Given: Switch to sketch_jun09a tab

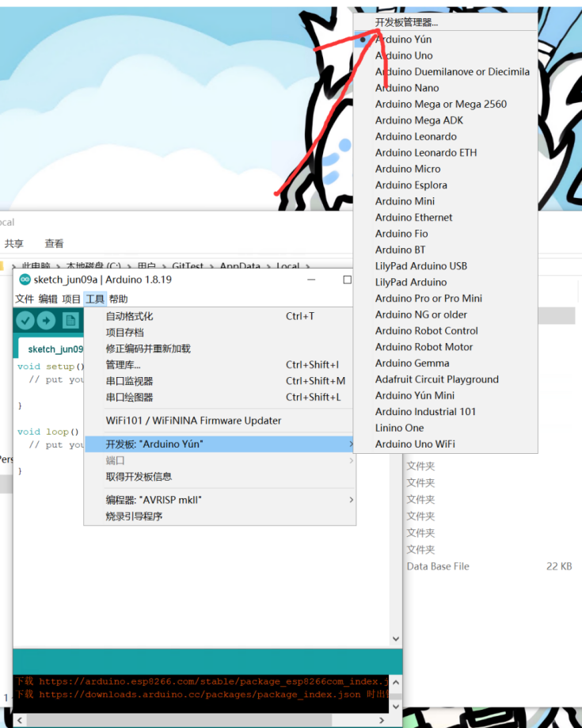Looking at the screenshot, I should [x=52, y=349].
